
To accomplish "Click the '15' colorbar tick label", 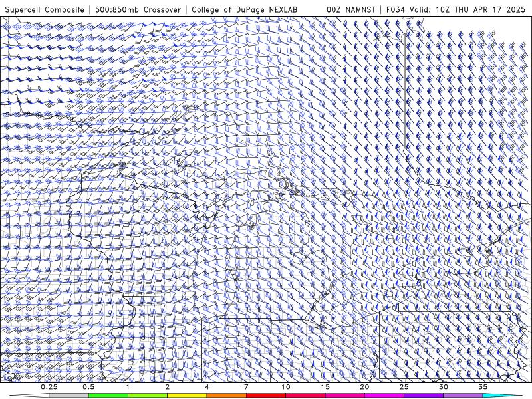I will click(x=325, y=387).
